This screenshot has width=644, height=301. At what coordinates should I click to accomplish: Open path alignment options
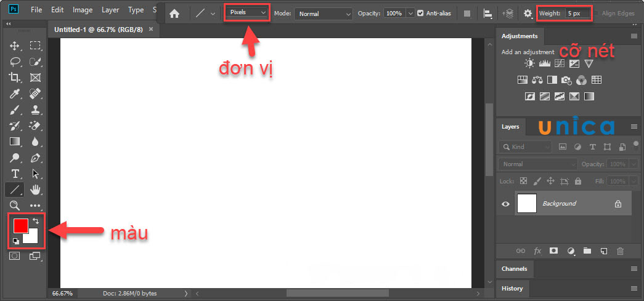click(x=488, y=14)
